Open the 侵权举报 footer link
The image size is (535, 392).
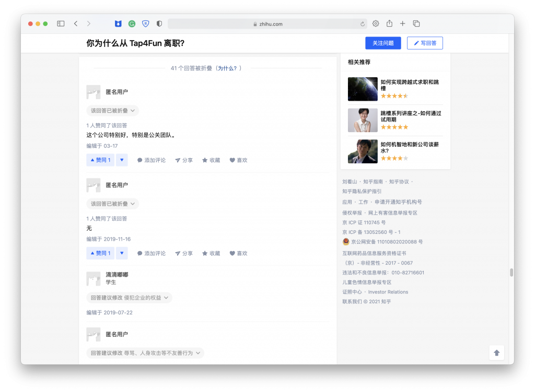tap(352, 212)
